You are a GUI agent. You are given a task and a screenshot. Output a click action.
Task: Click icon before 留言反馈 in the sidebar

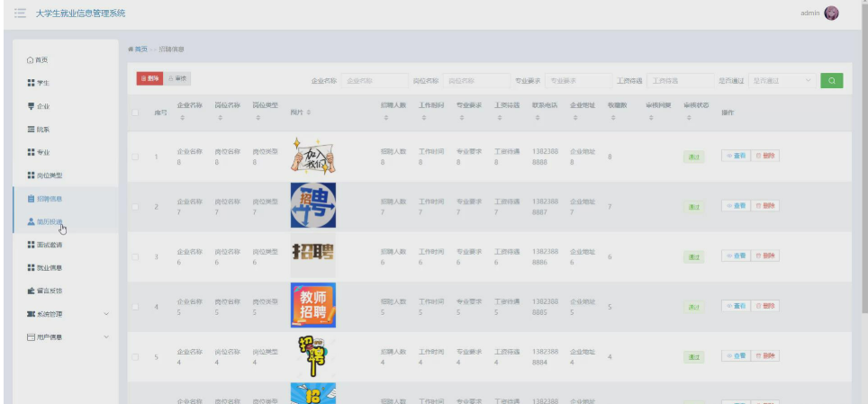pyautogui.click(x=31, y=291)
